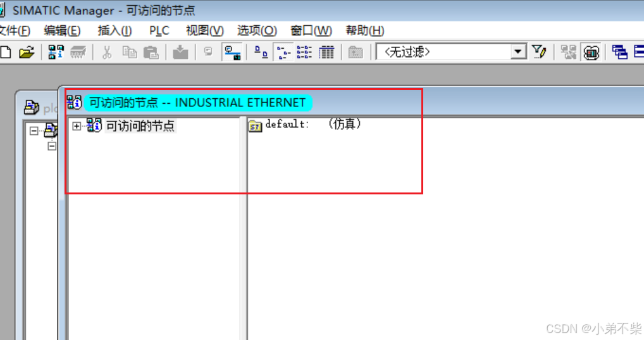This screenshot has height=340, width=644.
Task: Click the Download to PLC icon
Action: (x=180, y=52)
